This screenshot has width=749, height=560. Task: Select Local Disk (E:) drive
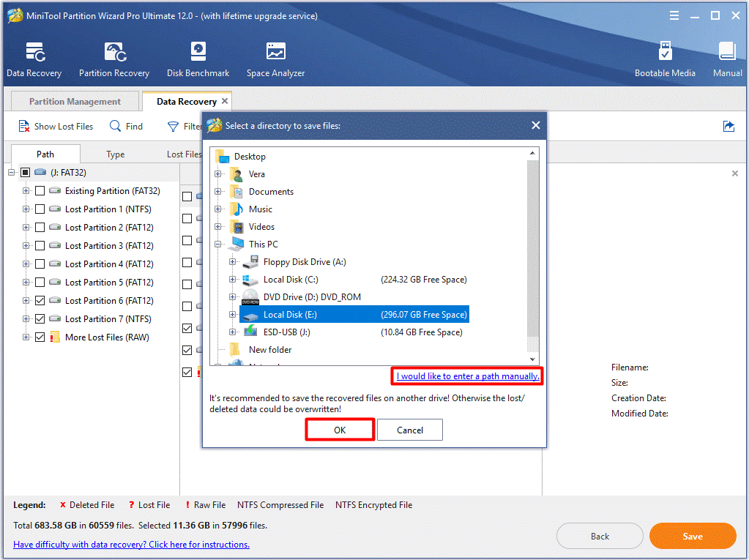pos(354,315)
